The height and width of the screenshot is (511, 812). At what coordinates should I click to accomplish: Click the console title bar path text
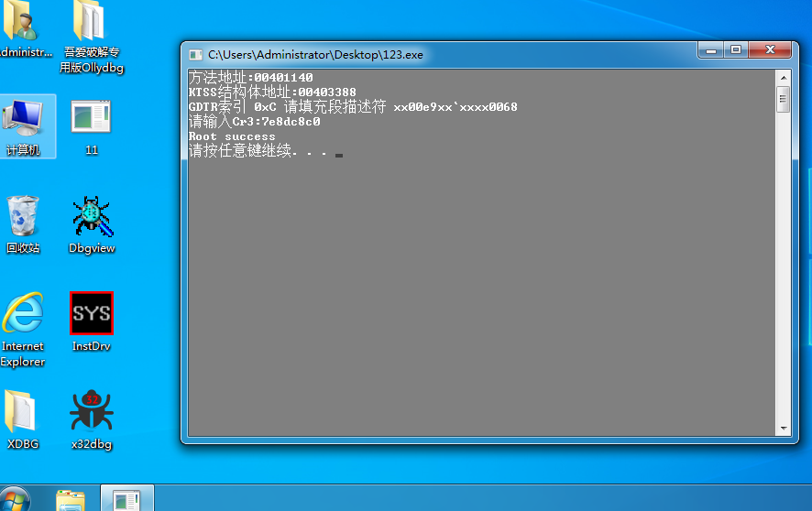(x=315, y=55)
